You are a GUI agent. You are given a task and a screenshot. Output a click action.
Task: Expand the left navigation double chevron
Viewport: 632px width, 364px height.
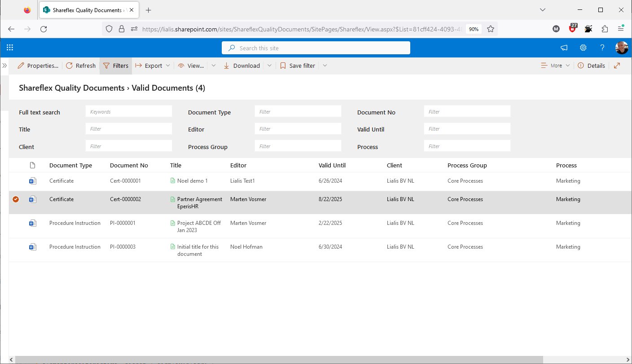[4, 66]
